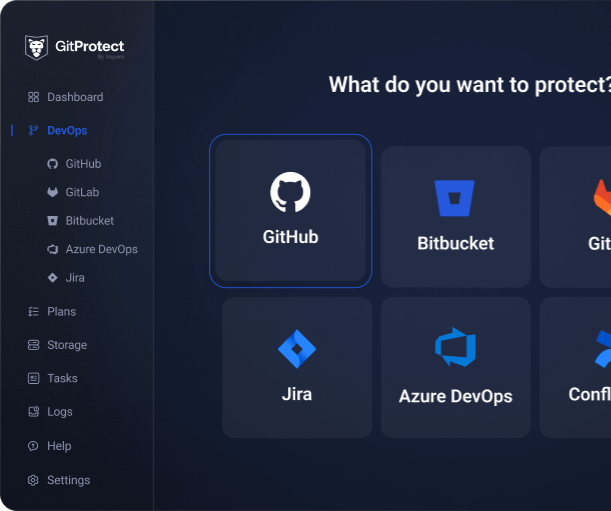
Task: Pick the Azure DevOps logo card
Action: pos(455,367)
